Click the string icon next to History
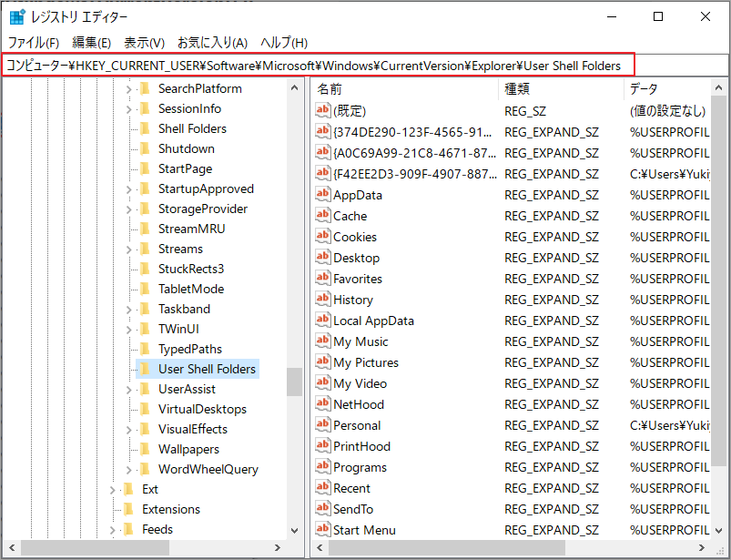731x560 pixels. pos(322,300)
